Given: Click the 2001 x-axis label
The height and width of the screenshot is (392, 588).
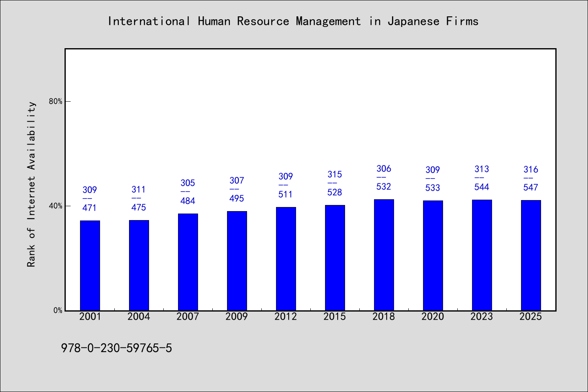Looking at the screenshot, I should (x=90, y=316).
